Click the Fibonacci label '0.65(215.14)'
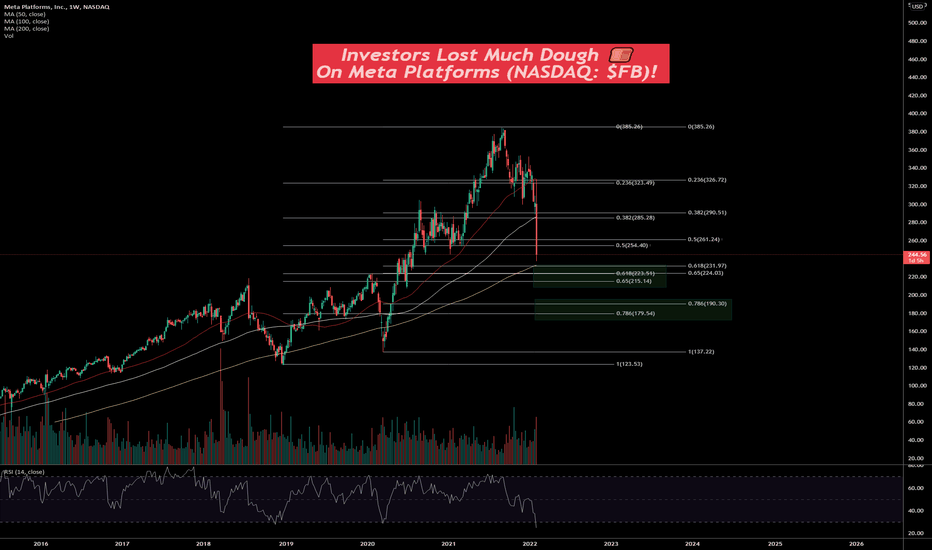The image size is (932, 550). pos(634,281)
